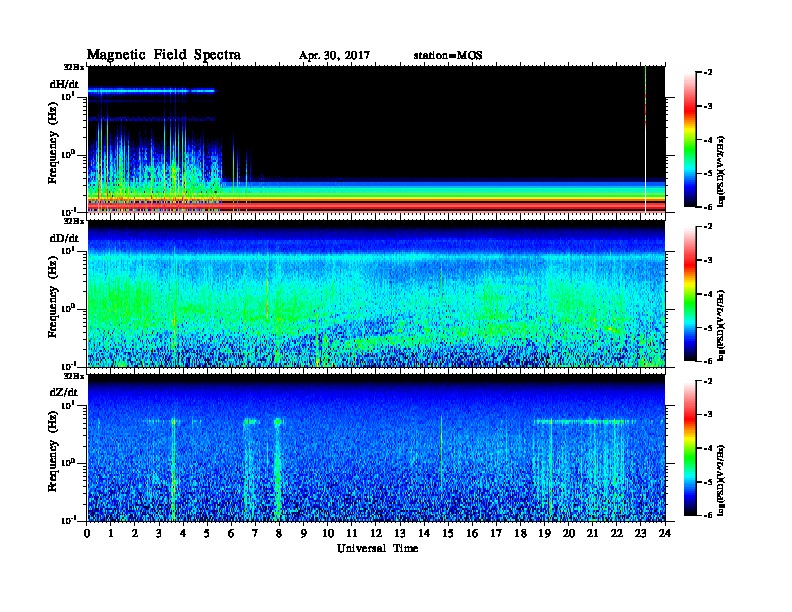792x612 pixels.
Task: Select the date text 'Apr. 30, 2017'
Action: [x=334, y=56]
